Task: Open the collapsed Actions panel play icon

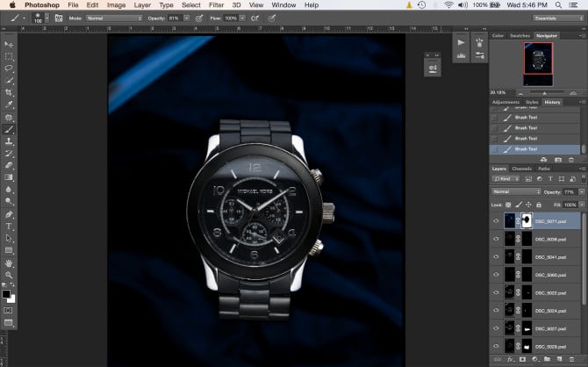Action: point(462,43)
